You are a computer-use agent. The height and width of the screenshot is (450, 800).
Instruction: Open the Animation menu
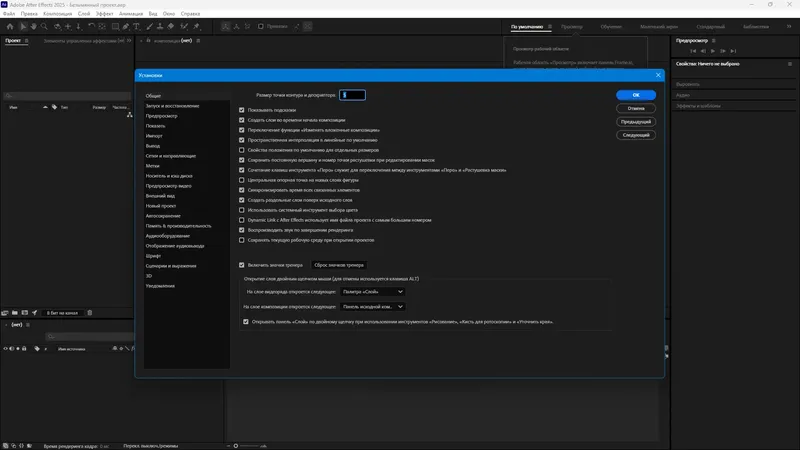[x=131, y=14]
